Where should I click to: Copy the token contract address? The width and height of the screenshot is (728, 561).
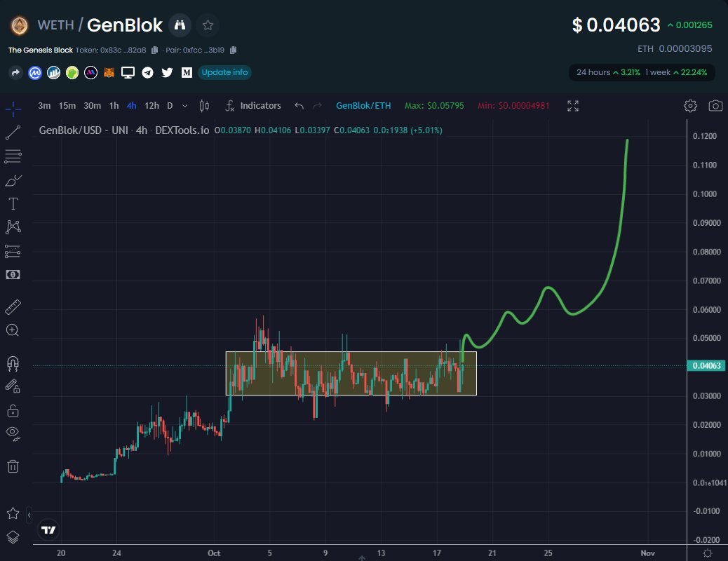pyautogui.click(x=154, y=50)
